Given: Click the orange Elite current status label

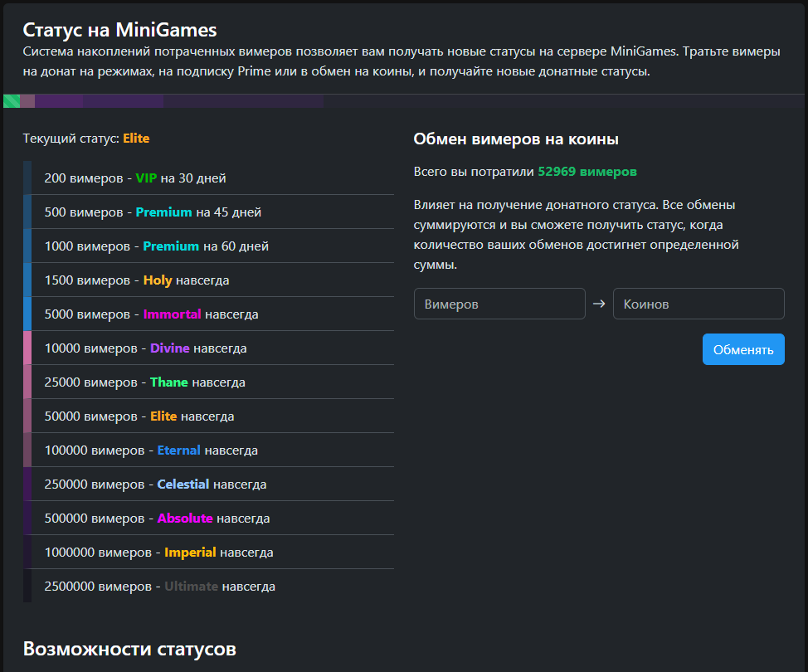Looking at the screenshot, I should coord(136,139).
